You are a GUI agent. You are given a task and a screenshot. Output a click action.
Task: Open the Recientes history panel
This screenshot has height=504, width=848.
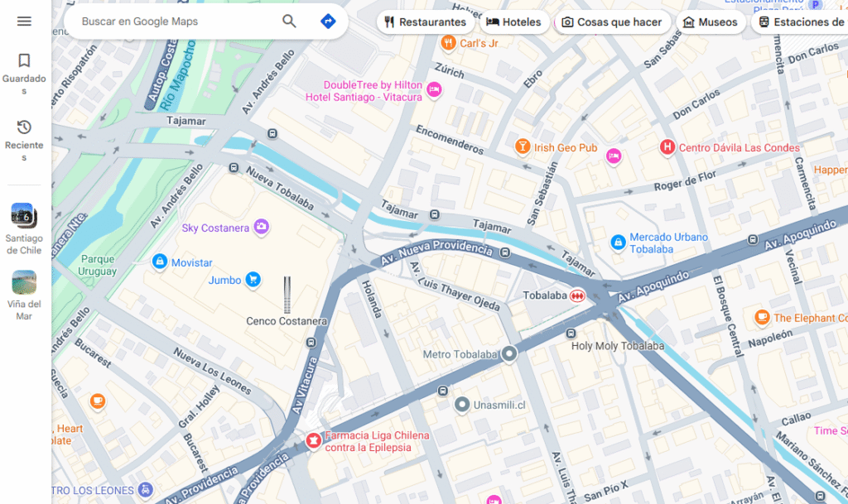point(24,141)
